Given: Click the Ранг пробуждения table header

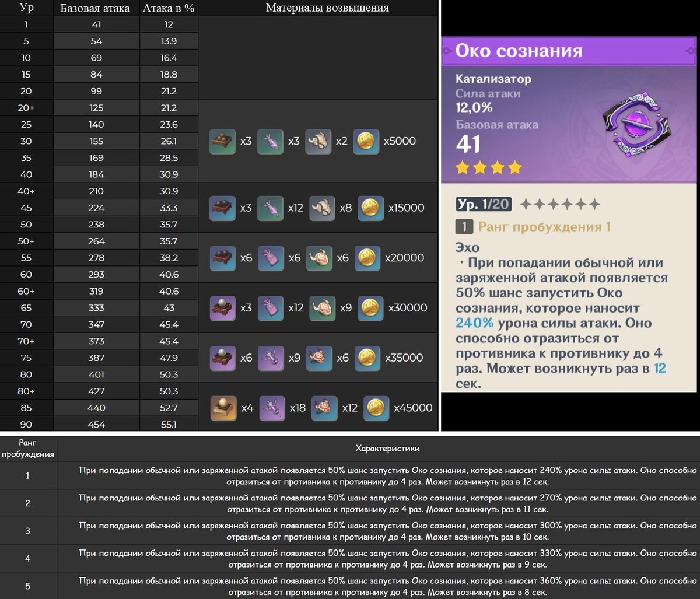Looking at the screenshot, I should [x=27, y=449].
